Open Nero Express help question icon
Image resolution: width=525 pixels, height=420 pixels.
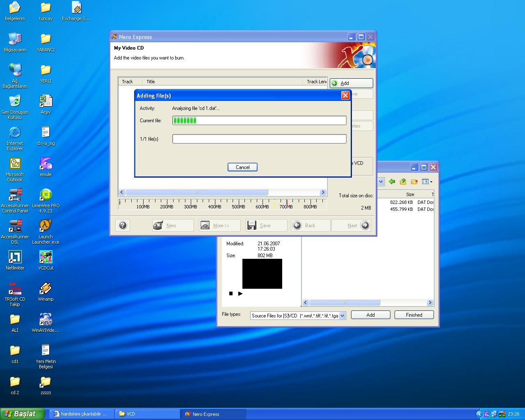click(123, 225)
